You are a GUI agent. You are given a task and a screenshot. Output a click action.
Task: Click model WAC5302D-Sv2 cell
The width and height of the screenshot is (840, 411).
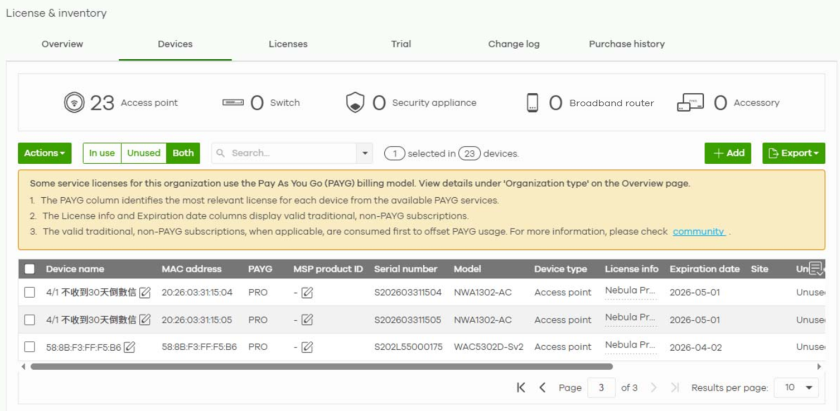click(489, 347)
